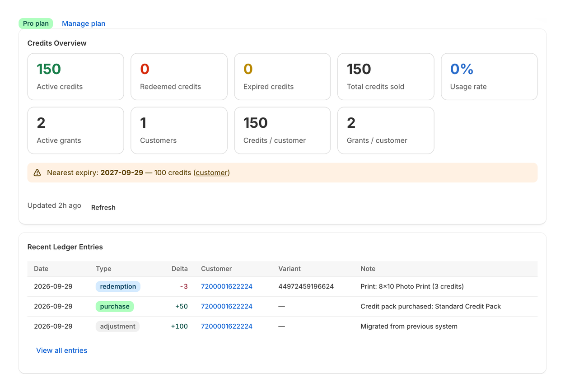The width and height of the screenshot is (565, 392).
Task: Select the Active credits card
Action: pos(75,77)
